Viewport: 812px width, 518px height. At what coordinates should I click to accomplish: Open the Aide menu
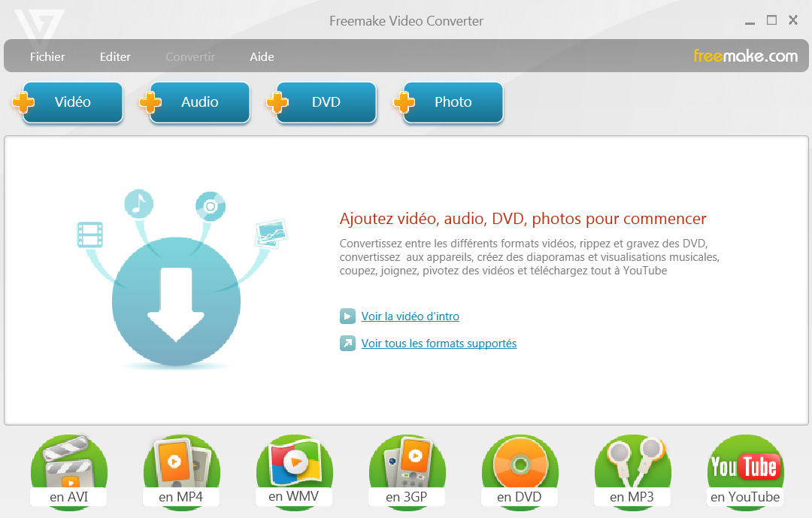click(x=262, y=56)
